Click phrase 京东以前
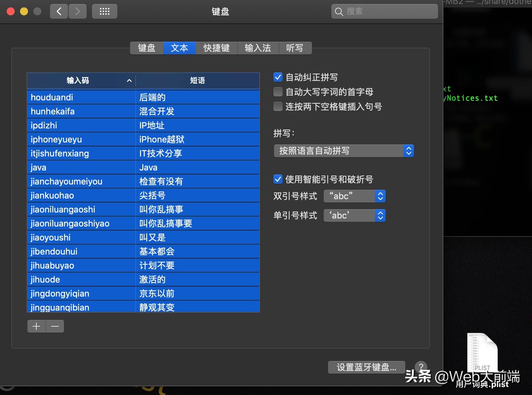 point(157,294)
